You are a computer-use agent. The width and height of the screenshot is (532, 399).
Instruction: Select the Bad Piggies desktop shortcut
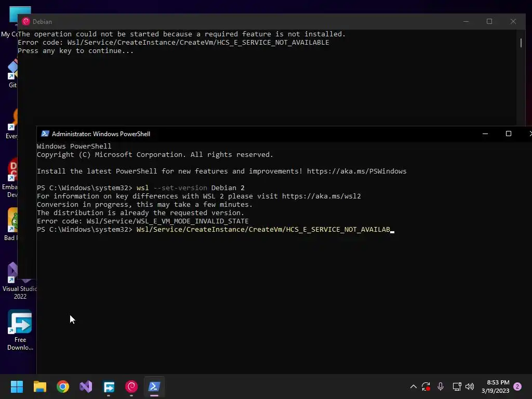tap(11, 224)
